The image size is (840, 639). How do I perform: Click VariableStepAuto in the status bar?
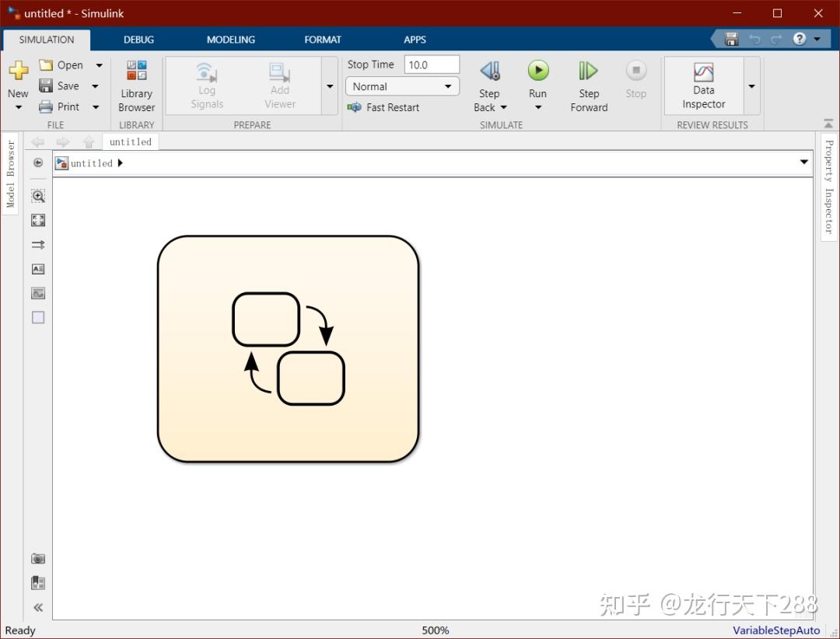click(775, 630)
